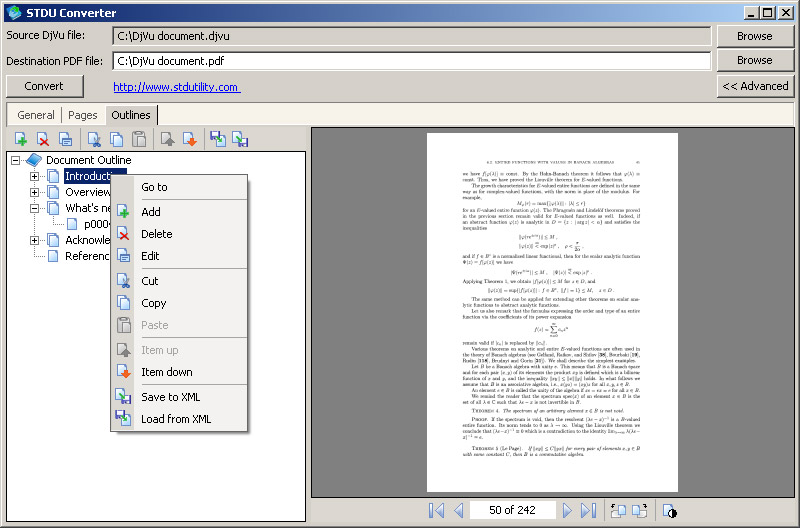This screenshot has height=528, width=800.
Task: Choose Save to XML in context menu
Action: pyautogui.click(x=179, y=397)
